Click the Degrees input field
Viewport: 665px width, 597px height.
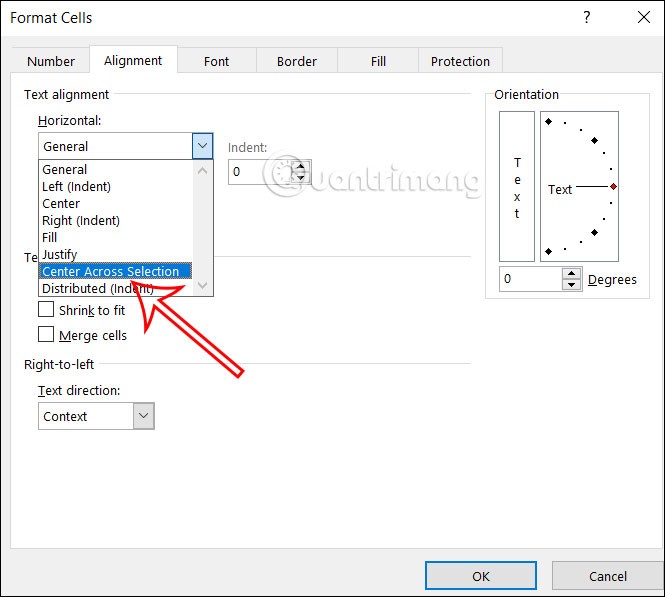tap(530, 279)
